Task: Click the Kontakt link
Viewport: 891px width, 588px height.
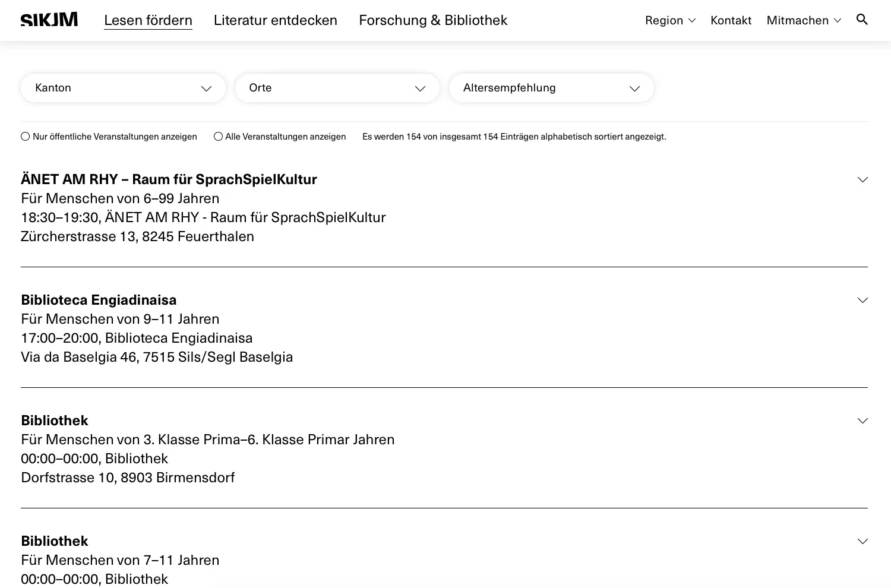Action: [731, 20]
